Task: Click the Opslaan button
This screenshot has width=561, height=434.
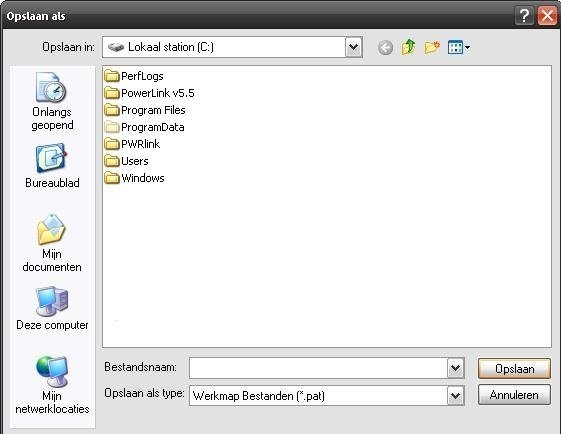Action: (x=514, y=369)
